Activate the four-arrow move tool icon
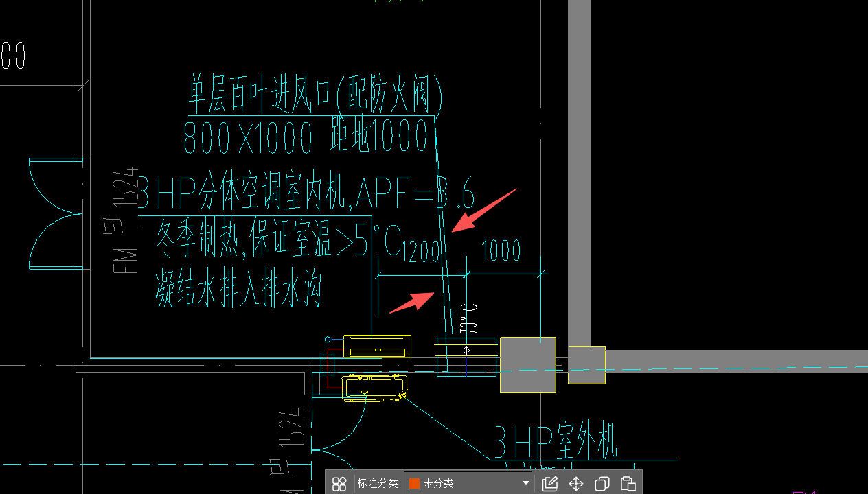 pyautogui.click(x=576, y=484)
